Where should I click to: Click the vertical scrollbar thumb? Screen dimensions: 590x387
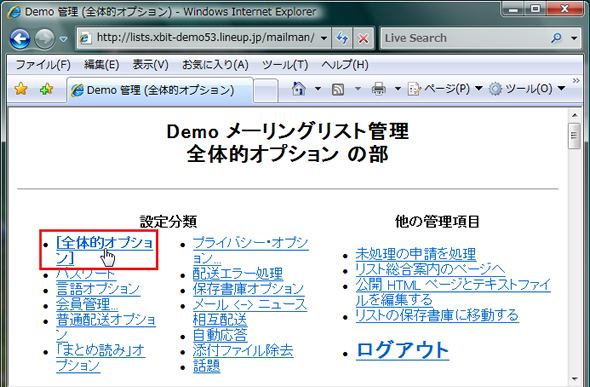574,136
